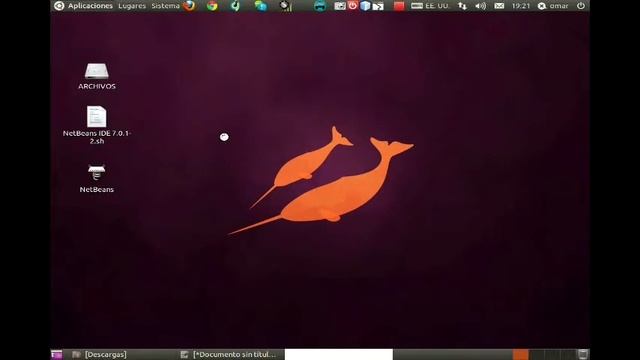Select the orange active workspace
The width and height of the screenshot is (640, 360).
pos(520,354)
